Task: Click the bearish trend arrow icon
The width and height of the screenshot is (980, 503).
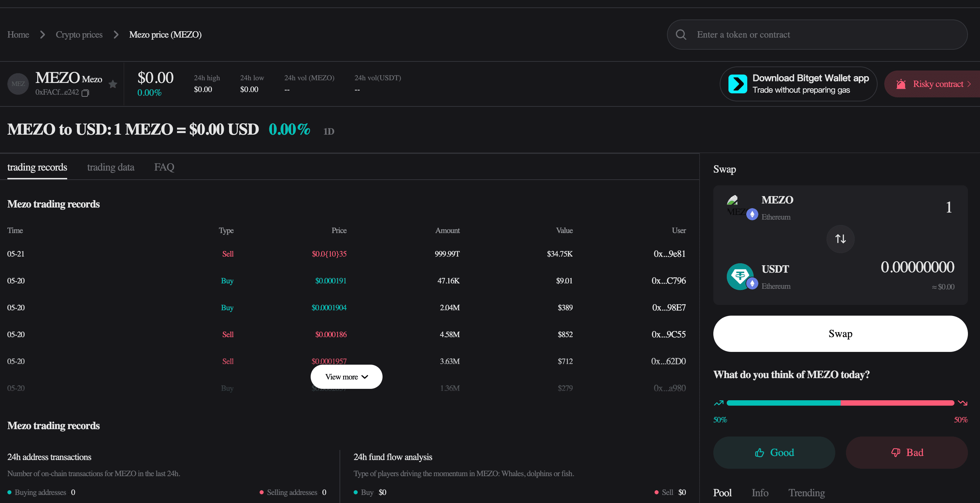Action: (962, 403)
